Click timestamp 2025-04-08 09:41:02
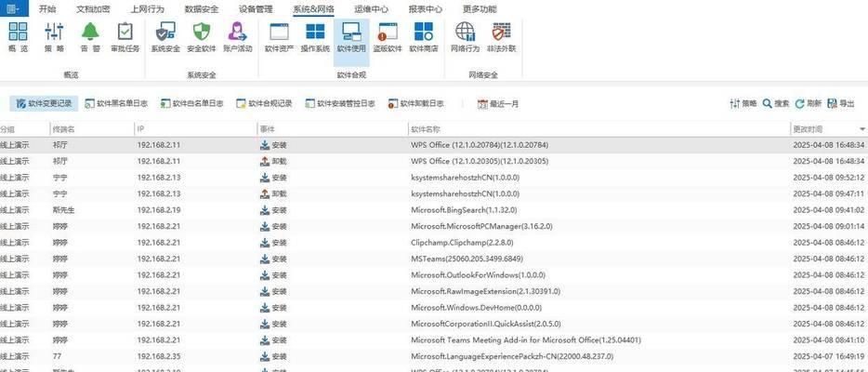The image size is (868, 372). pos(829,210)
